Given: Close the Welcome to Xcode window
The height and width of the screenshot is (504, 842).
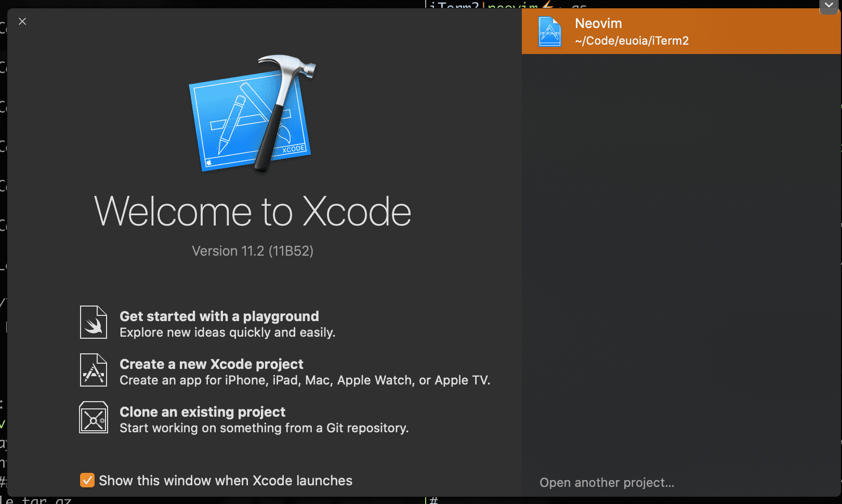Looking at the screenshot, I should click(x=22, y=21).
